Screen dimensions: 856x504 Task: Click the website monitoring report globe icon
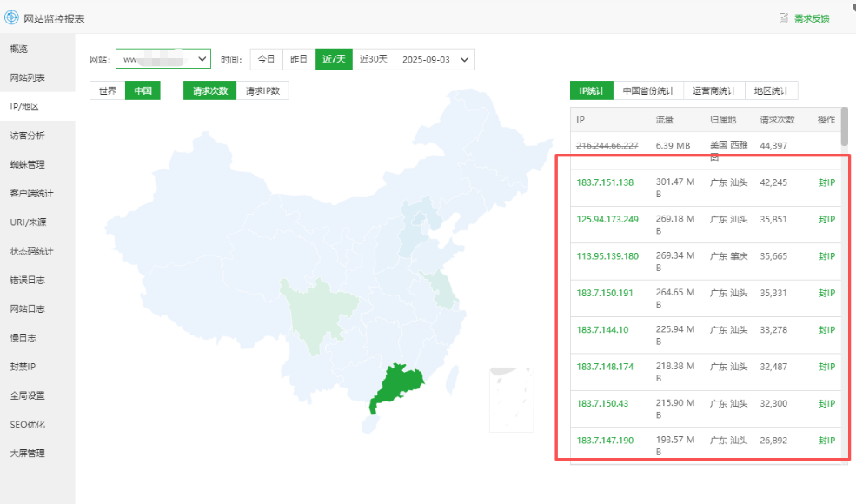(x=11, y=17)
